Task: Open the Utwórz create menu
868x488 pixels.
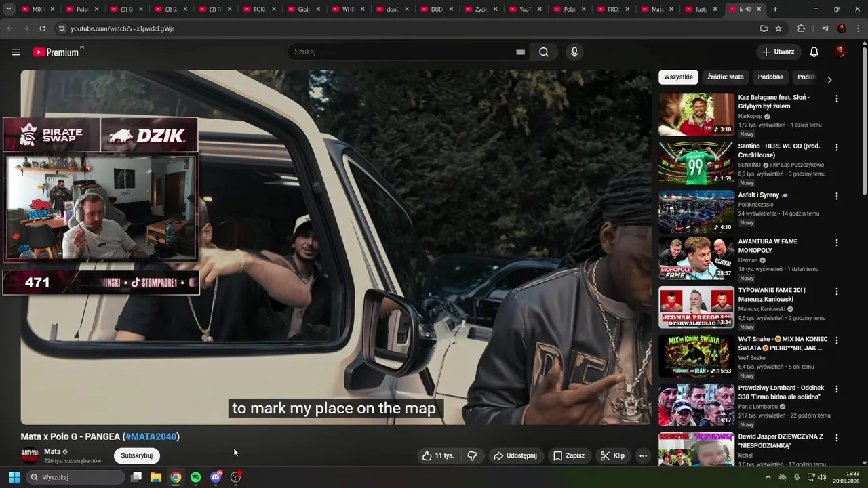Action: click(x=778, y=52)
